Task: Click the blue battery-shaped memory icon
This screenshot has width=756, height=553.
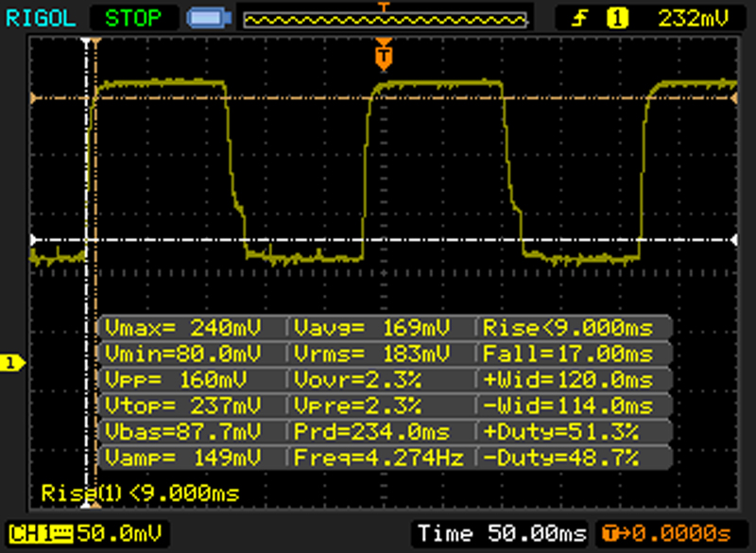Action: (209, 18)
